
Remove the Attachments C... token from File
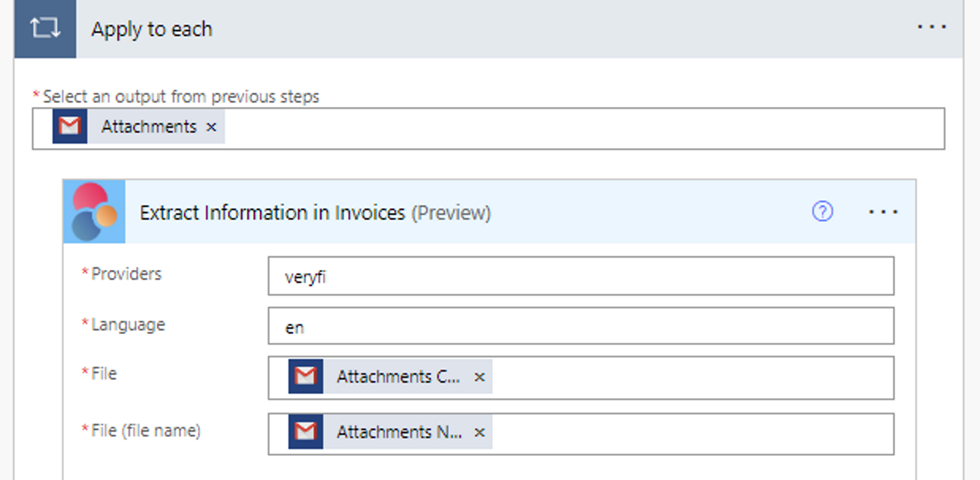[480, 377]
